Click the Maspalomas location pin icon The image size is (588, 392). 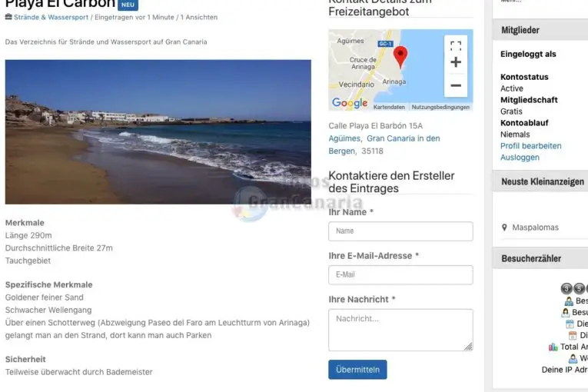(x=504, y=228)
